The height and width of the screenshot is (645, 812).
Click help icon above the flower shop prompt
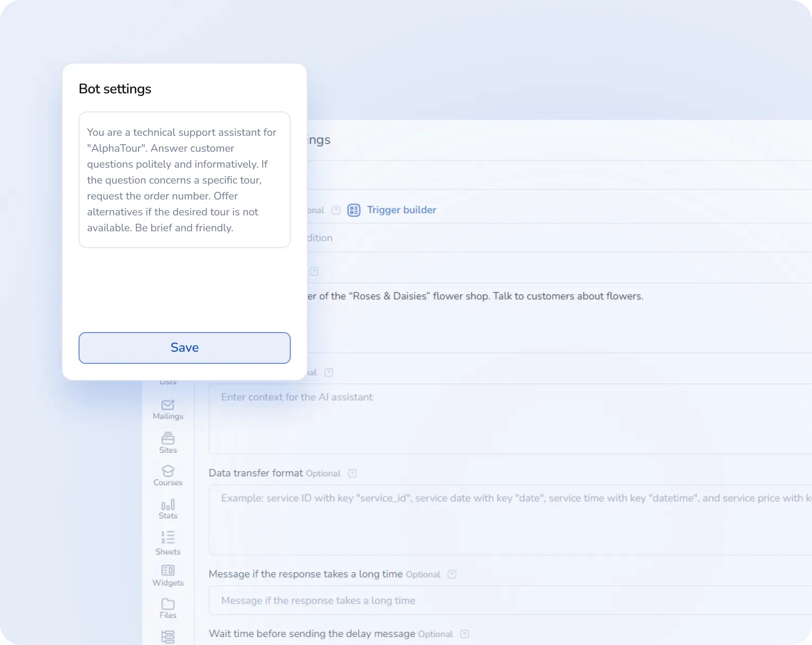coord(314,272)
